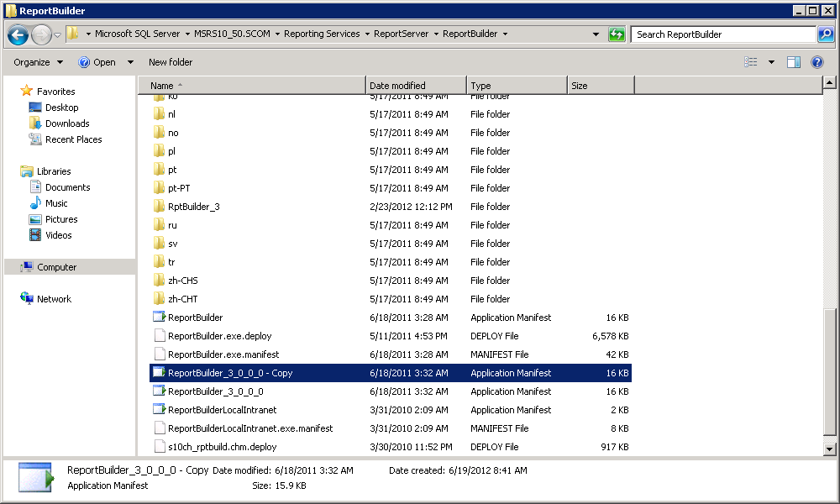Go back with the Back arrow button
840x504 pixels.
[x=18, y=35]
